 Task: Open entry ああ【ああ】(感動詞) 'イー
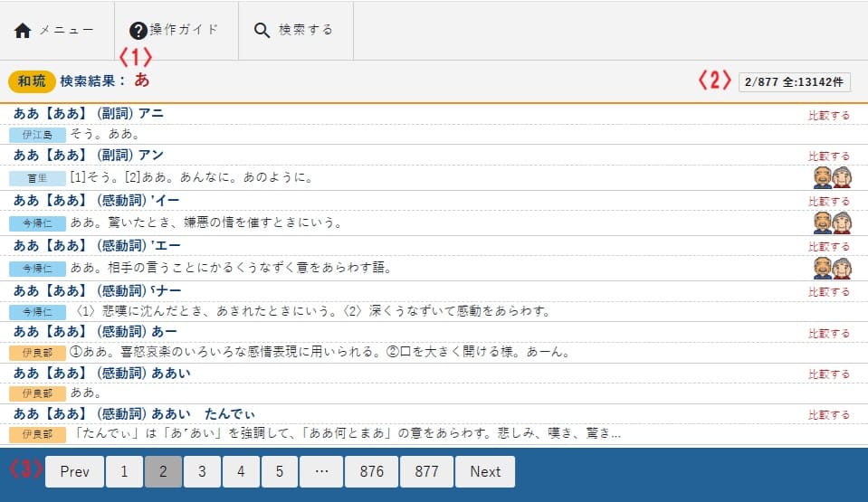pos(96,201)
